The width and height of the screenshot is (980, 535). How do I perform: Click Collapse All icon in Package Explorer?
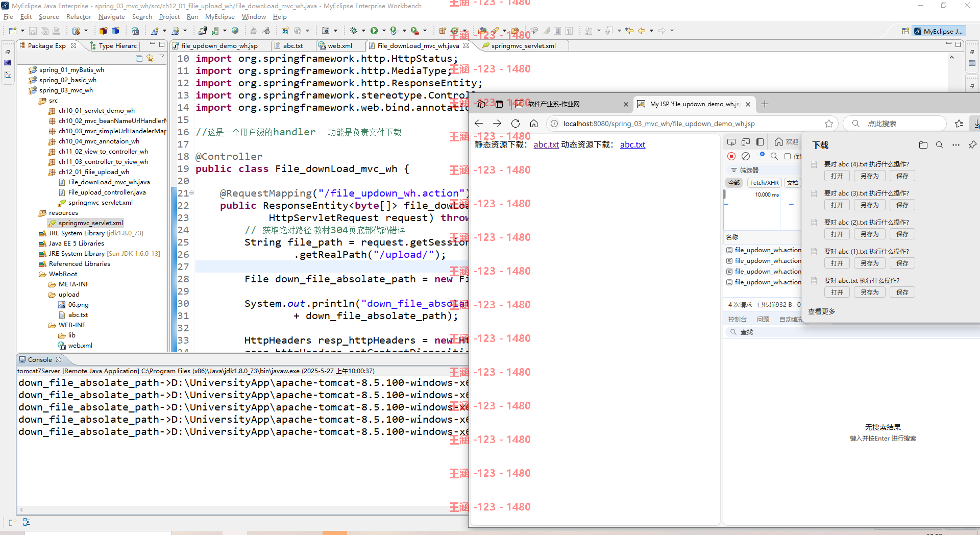(x=139, y=58)
